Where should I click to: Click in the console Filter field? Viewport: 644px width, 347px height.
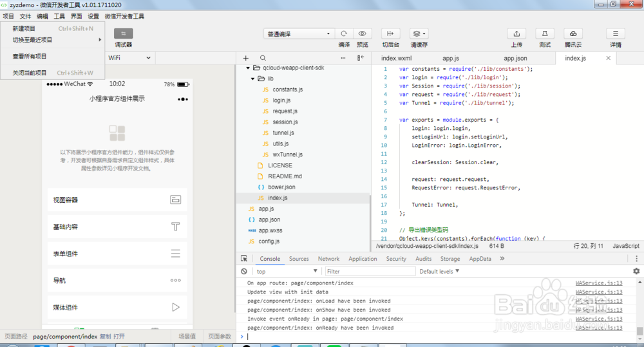(x=370, y=272)
